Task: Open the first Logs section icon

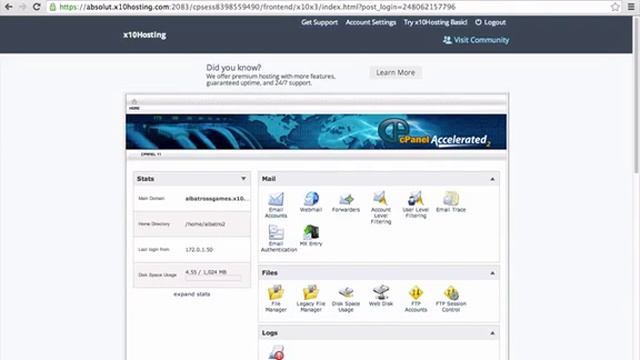Action: (276, 353)
